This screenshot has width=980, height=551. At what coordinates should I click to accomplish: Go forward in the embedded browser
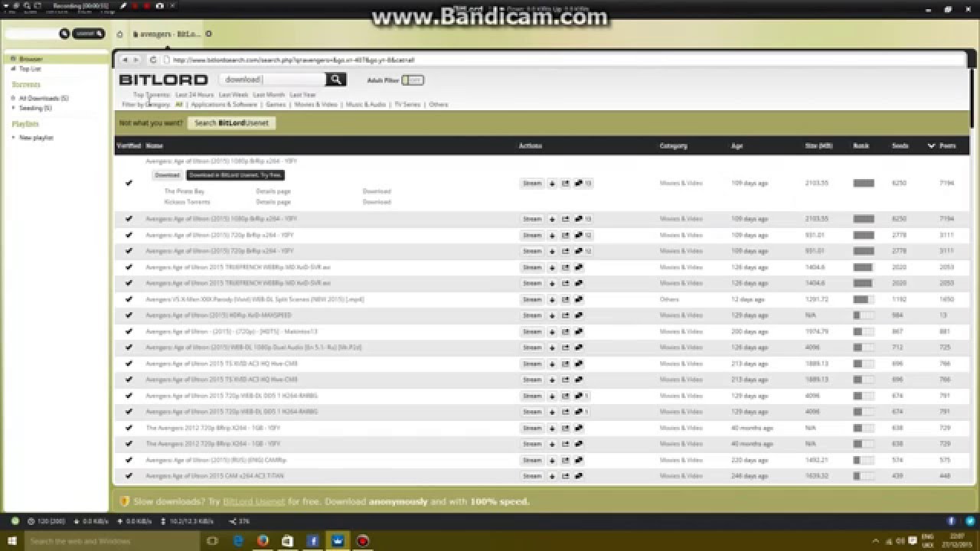pos(137,60)
